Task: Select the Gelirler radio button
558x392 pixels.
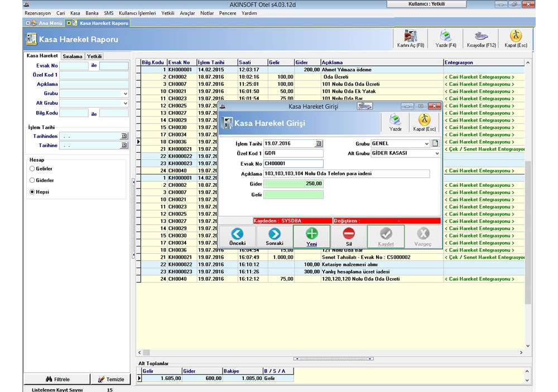Action: point(32,168)
